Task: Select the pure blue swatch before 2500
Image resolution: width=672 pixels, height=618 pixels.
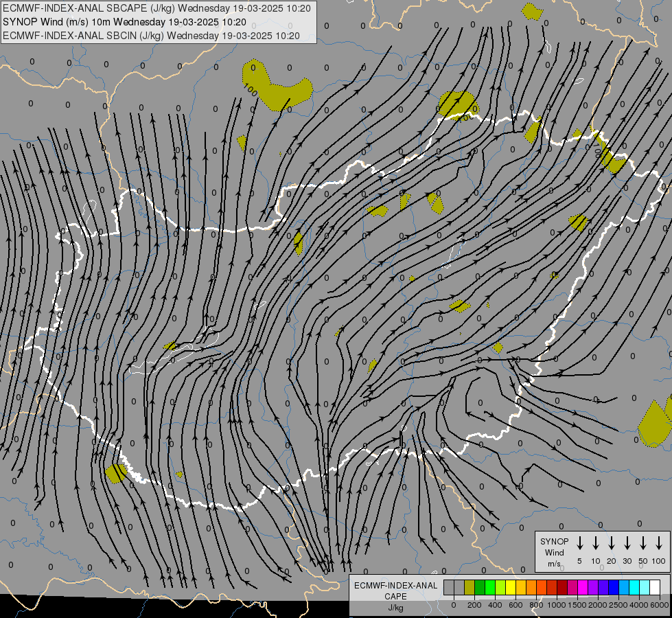Action: point(613,587)
